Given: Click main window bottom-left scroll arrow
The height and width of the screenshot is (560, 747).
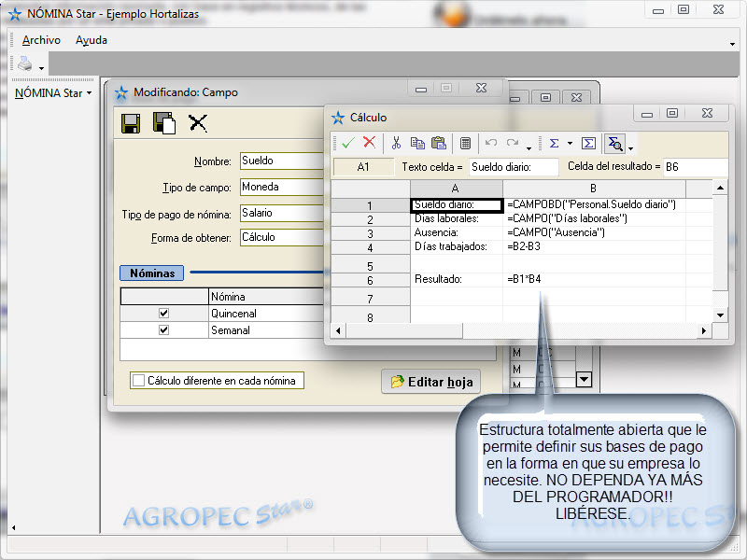Looking at the screenshot, I should point(13,527).
